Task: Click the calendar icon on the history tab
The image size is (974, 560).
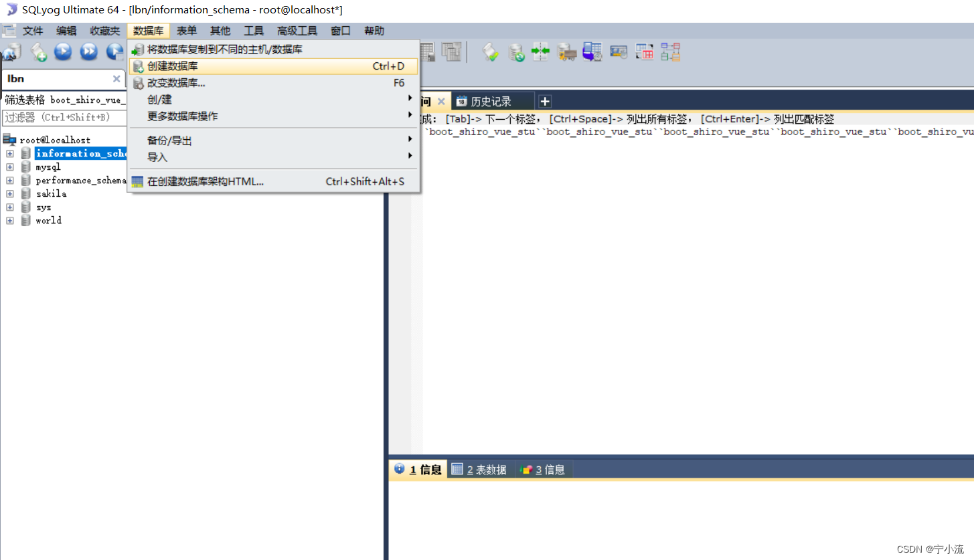Action: 461,102
